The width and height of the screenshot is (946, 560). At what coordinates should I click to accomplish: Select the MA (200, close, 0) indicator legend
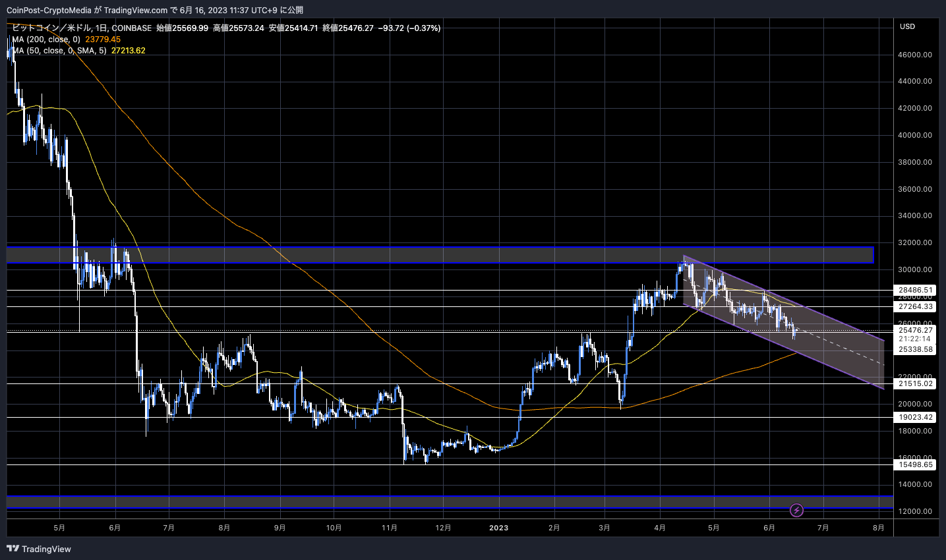tap(46, 40)
